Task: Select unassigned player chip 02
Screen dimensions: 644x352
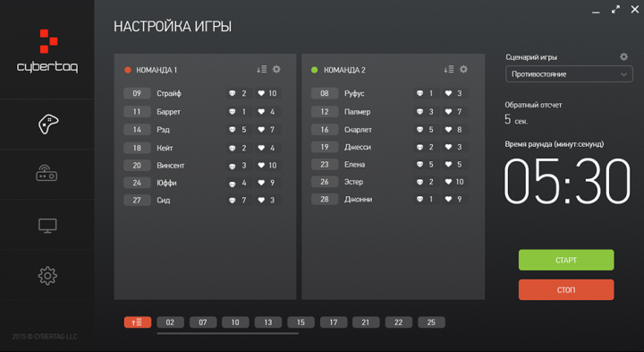Action: (170, 322)
